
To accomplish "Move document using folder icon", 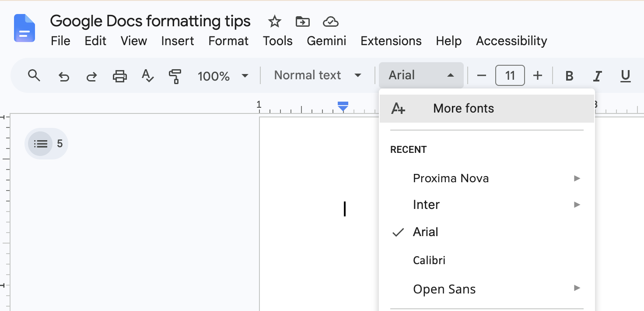I will (x=302, y=21).
